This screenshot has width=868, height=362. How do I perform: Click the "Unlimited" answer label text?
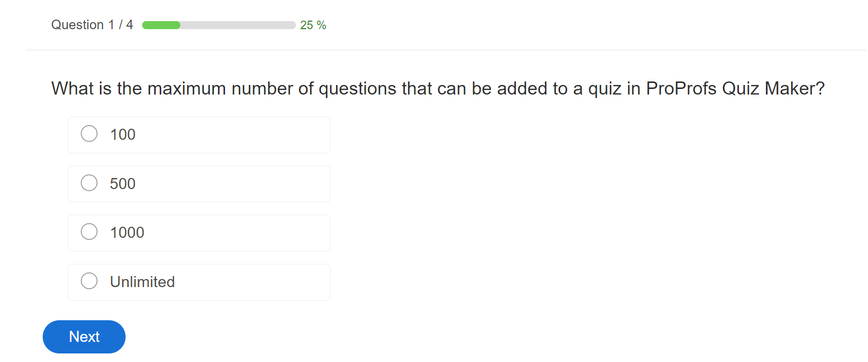(142, 282)
